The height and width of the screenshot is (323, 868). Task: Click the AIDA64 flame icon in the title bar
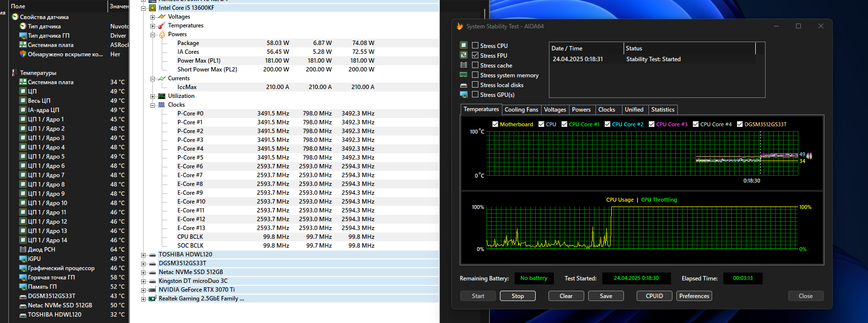pos(460,26)
